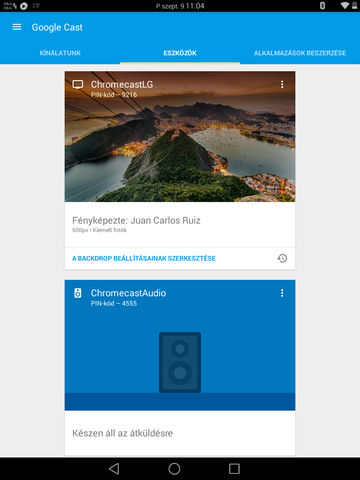This screenshot has width=360, height=480.
Task: Click the ChromecastLG device name
Action: [x=122, y=84]
